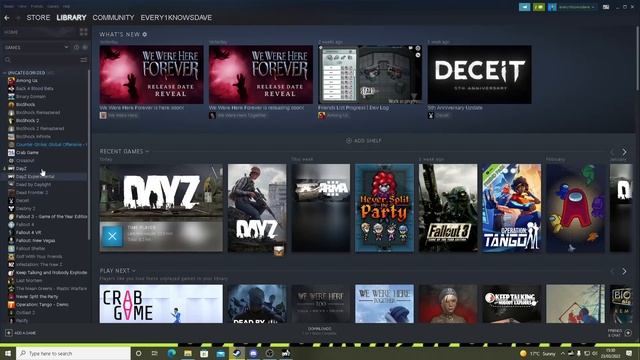Select Fallout 3 - Game of the Year Edition
The image size is (640, 360).
coord(51,216)
